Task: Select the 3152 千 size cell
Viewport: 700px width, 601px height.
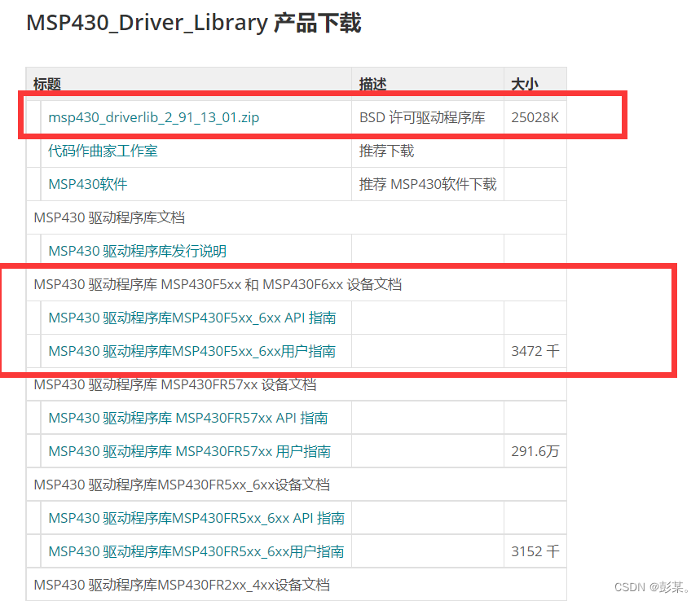Action: coord(535,551)
